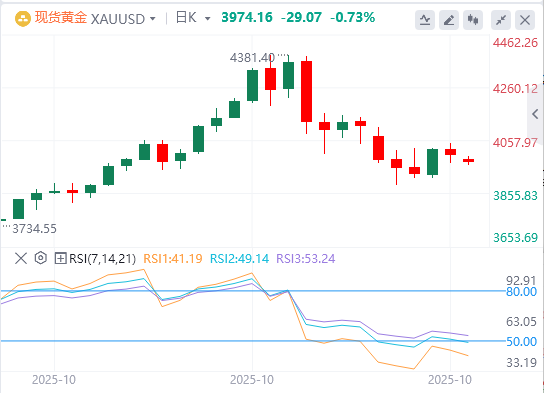This screenshot has height=393, width=544.
Task: Click the 4381.40 high price marker
Action: click(x=252, y=58)
